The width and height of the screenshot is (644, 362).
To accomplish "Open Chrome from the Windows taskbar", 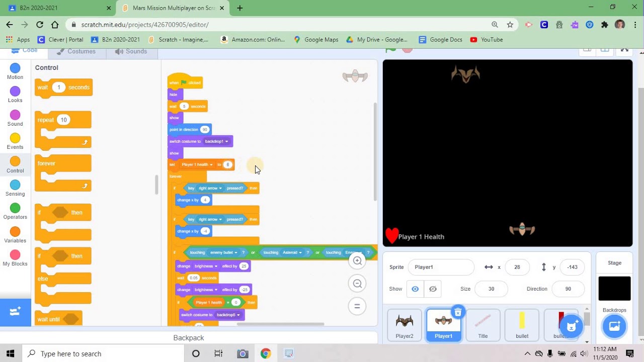I will click(265, 353).
